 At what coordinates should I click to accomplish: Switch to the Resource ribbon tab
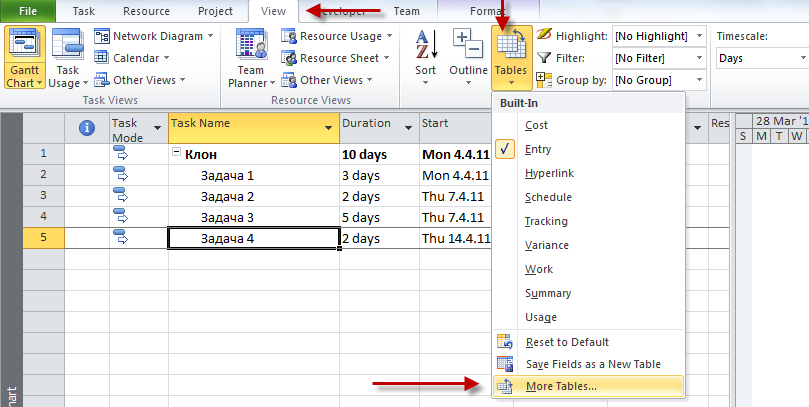146,11
